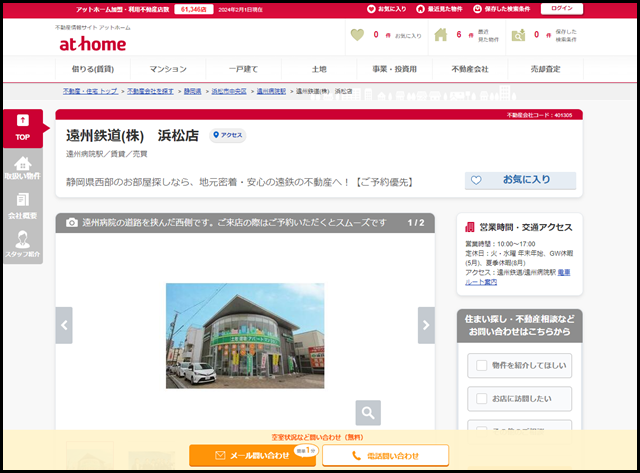Select 取扱い物件 side tab
The image size is (640, 473).
(23, 168)
